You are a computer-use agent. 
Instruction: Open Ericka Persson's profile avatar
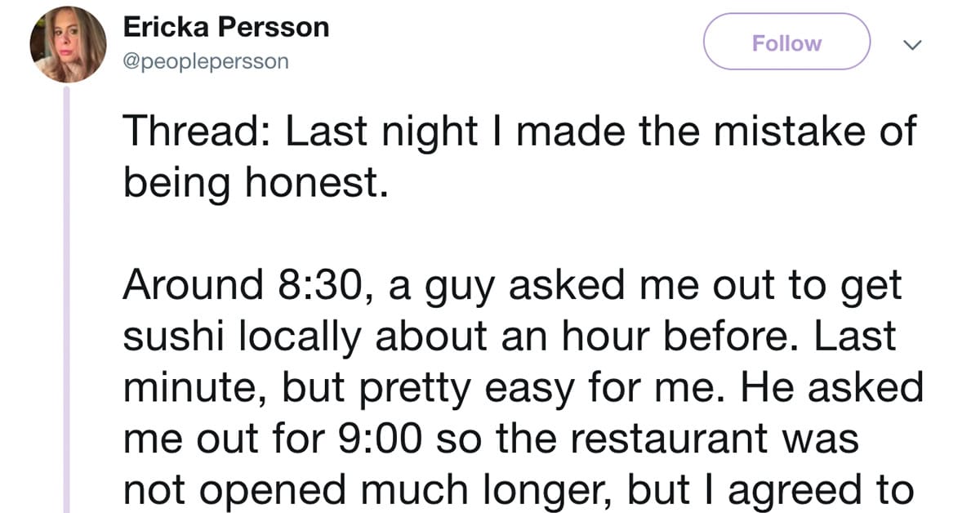tap(68, 45)
